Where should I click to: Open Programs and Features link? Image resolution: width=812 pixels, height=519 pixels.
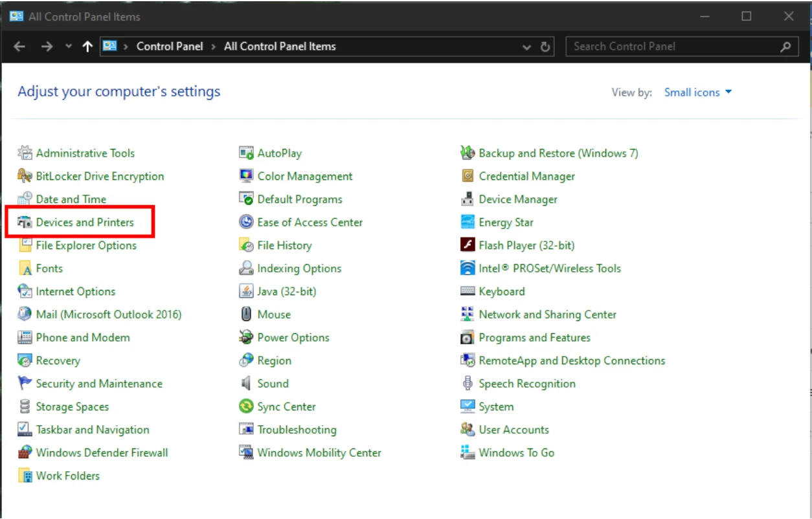click(535, 338)
